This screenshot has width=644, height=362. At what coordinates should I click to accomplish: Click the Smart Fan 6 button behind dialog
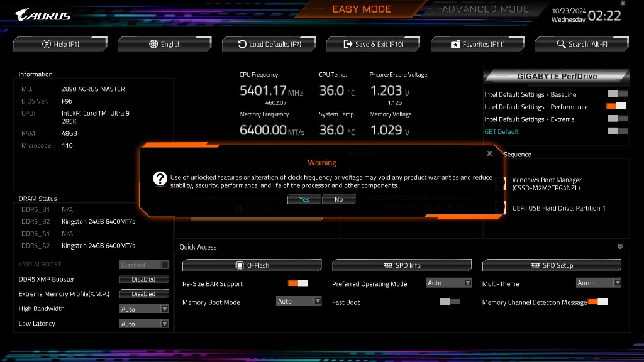[x=257, y=210]
